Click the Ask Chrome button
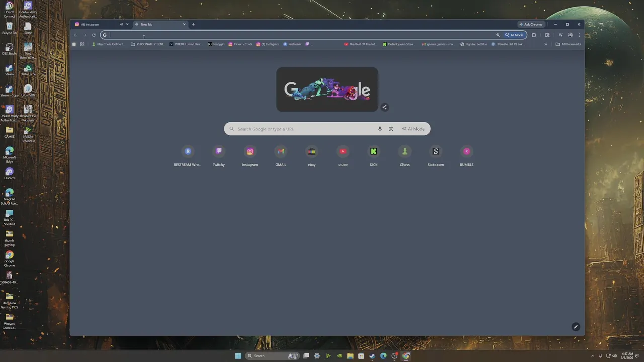This screenshot has width=644, height=362. pos(531,24)
